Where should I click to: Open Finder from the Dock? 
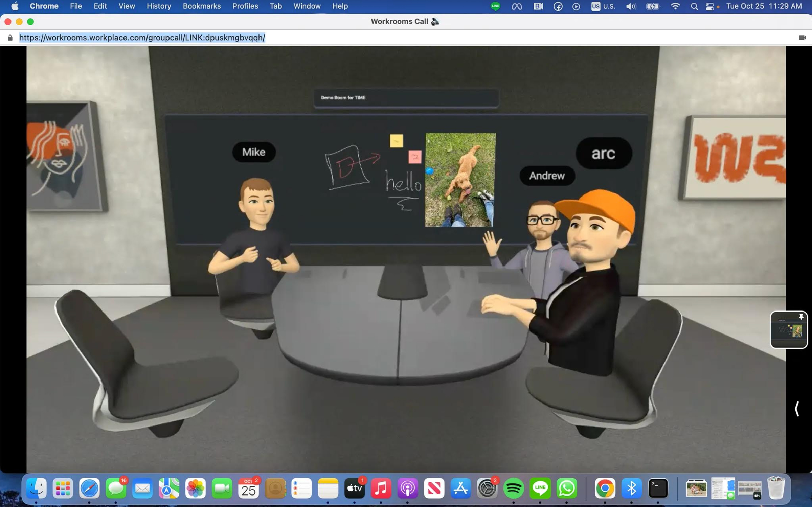(x=36, y=488)
